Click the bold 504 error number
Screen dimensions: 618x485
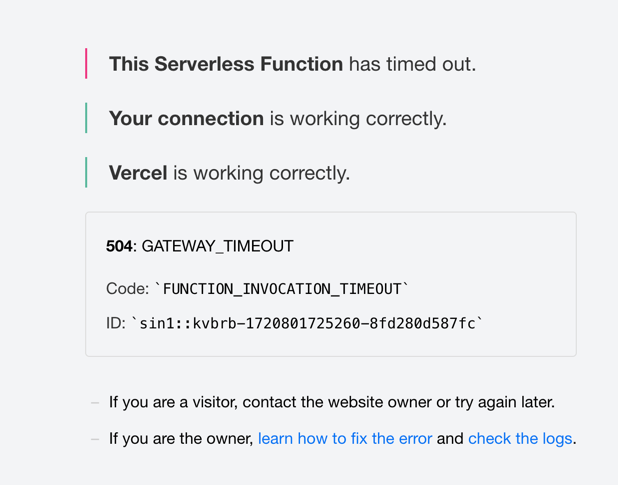[x=119, y=246]
